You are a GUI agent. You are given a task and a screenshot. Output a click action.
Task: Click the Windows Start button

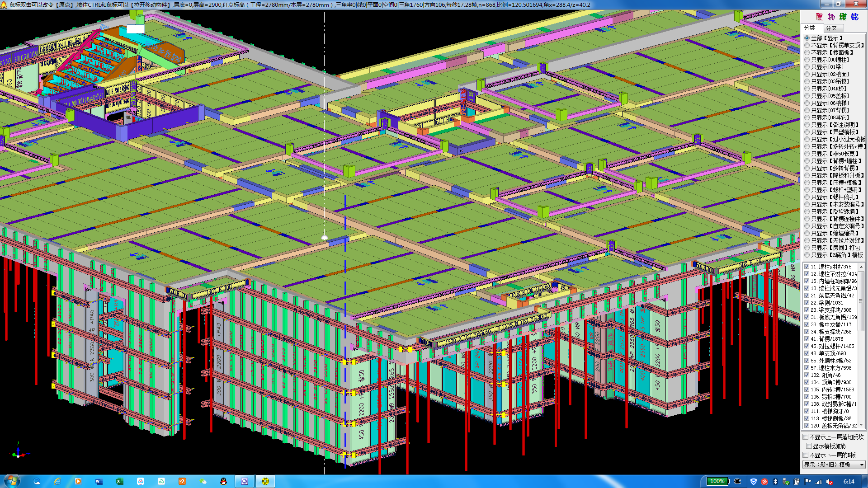(12, 481)
